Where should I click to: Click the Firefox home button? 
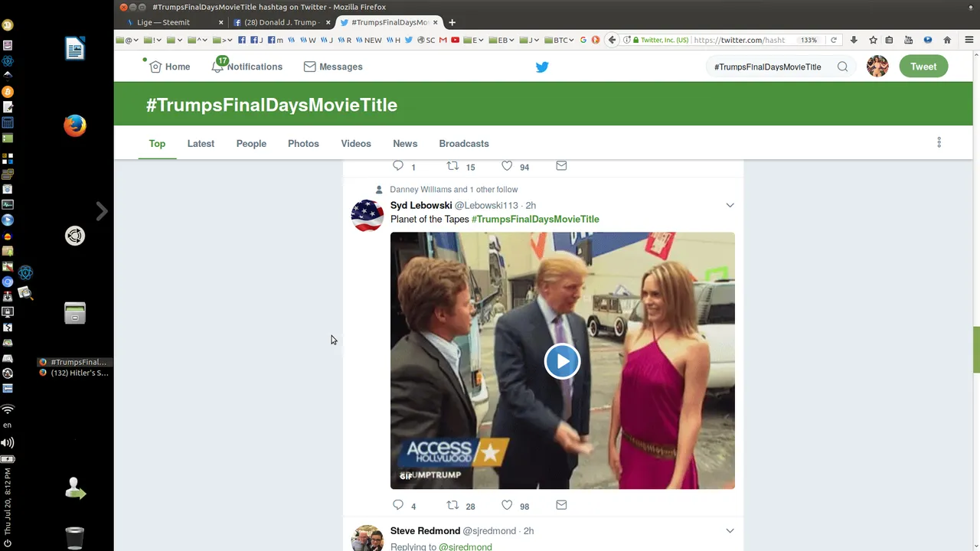click(x=947, y=40)
